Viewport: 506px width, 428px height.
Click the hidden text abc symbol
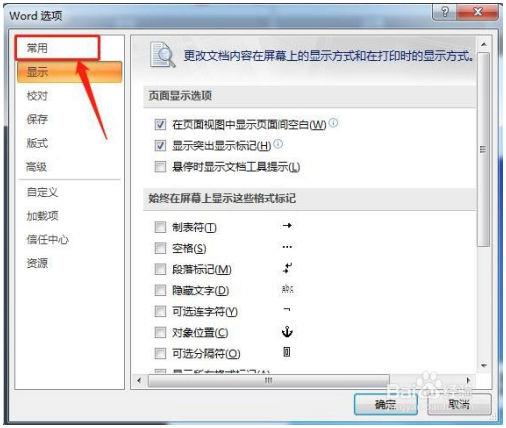(287, 289)
